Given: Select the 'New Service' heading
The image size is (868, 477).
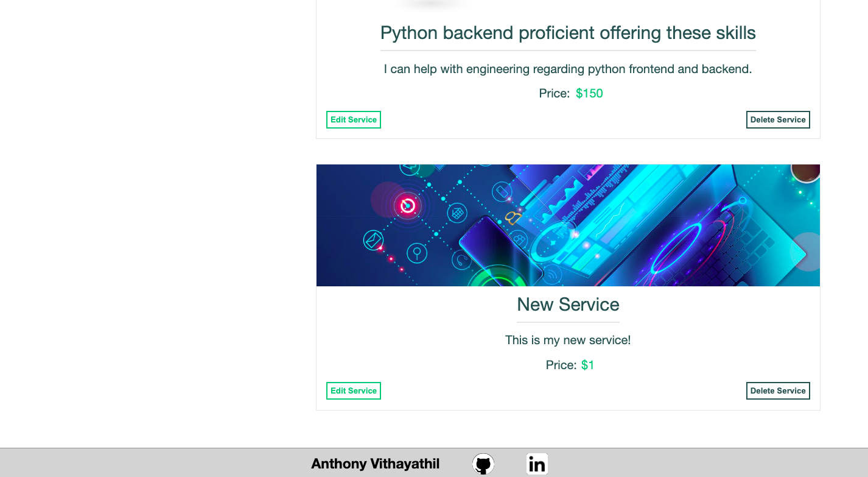Looking at the screenshot, I should (x=567, y=305).
